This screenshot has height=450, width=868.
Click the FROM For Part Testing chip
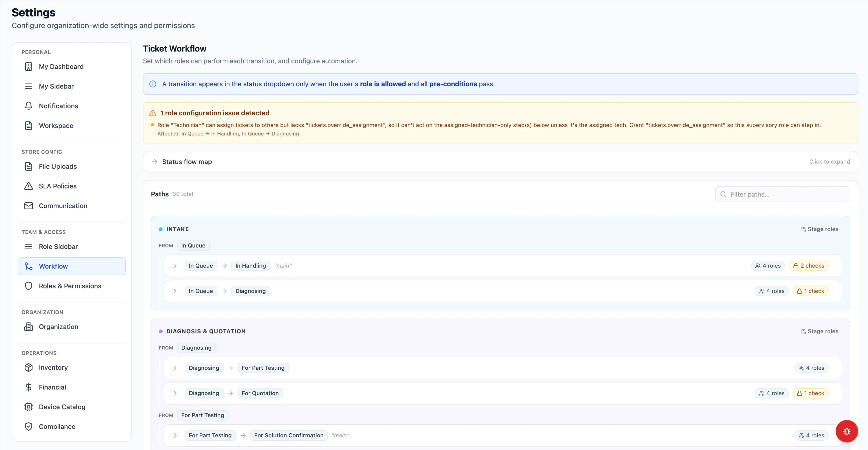point(202,415)
